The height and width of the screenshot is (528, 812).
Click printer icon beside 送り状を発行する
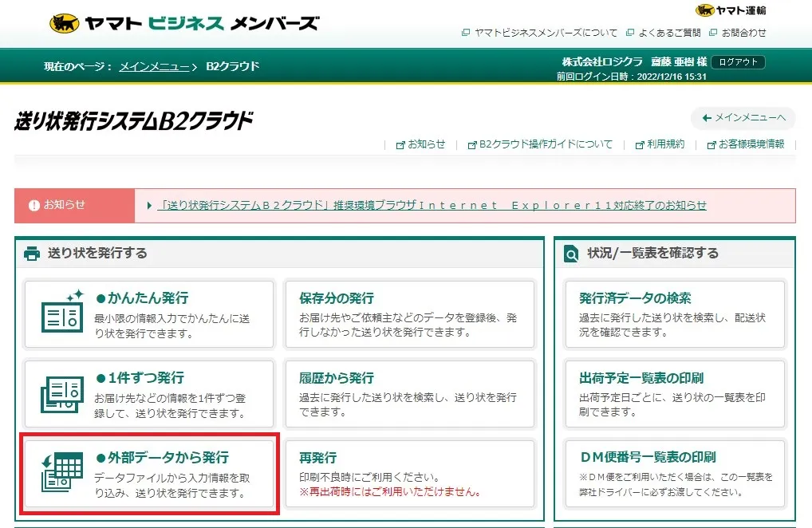32,253
